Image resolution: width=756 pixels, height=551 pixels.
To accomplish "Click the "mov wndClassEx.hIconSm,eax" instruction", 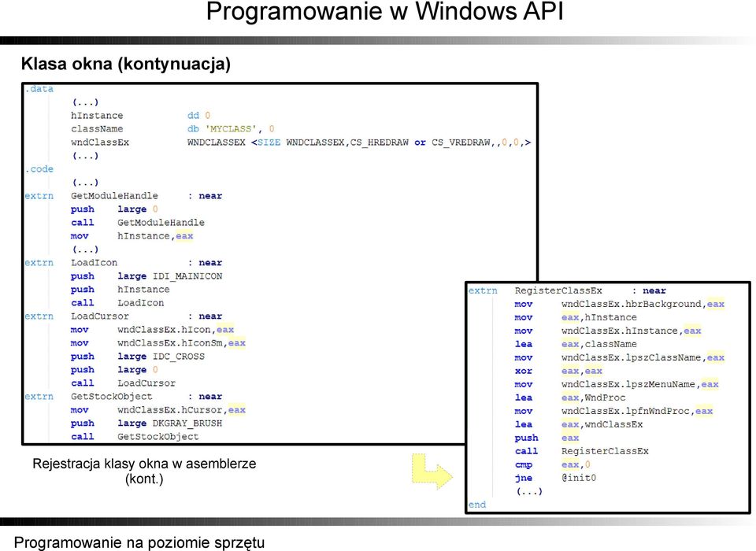I will coord(158,343).
